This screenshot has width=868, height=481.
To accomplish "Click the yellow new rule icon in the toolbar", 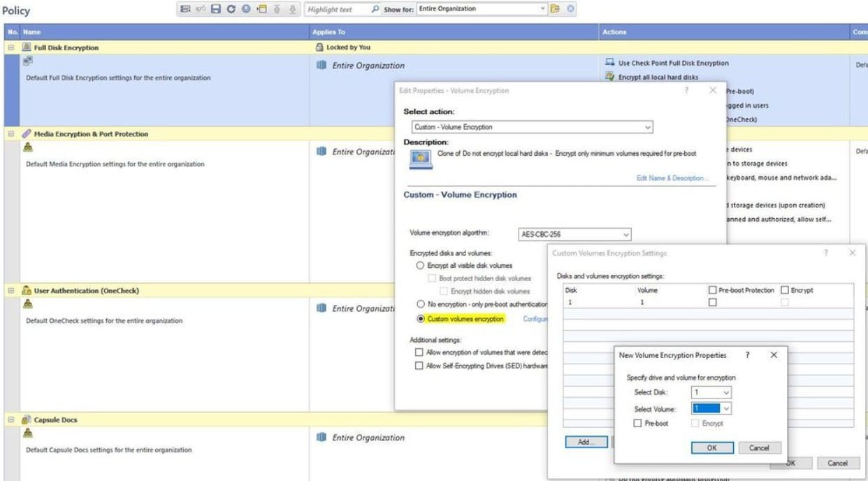I will tap(262, 9).
